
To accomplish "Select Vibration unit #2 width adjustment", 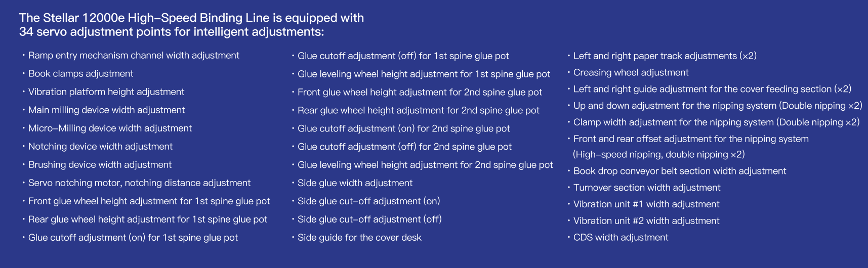I will [646, 221].
